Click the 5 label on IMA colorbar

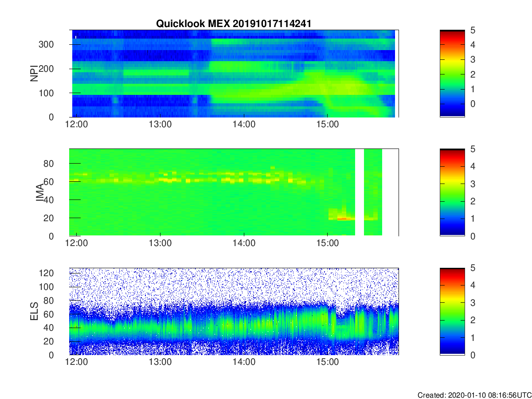(472, 149)
